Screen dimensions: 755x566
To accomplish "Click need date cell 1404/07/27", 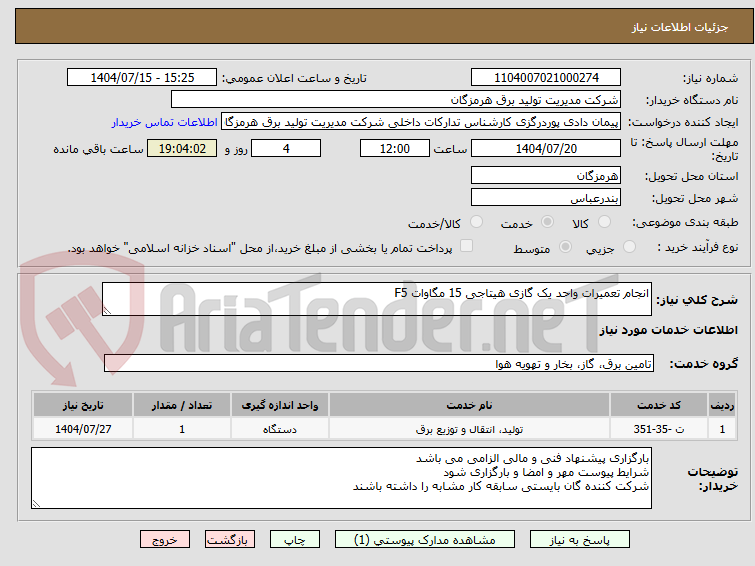I will point(83,429).
